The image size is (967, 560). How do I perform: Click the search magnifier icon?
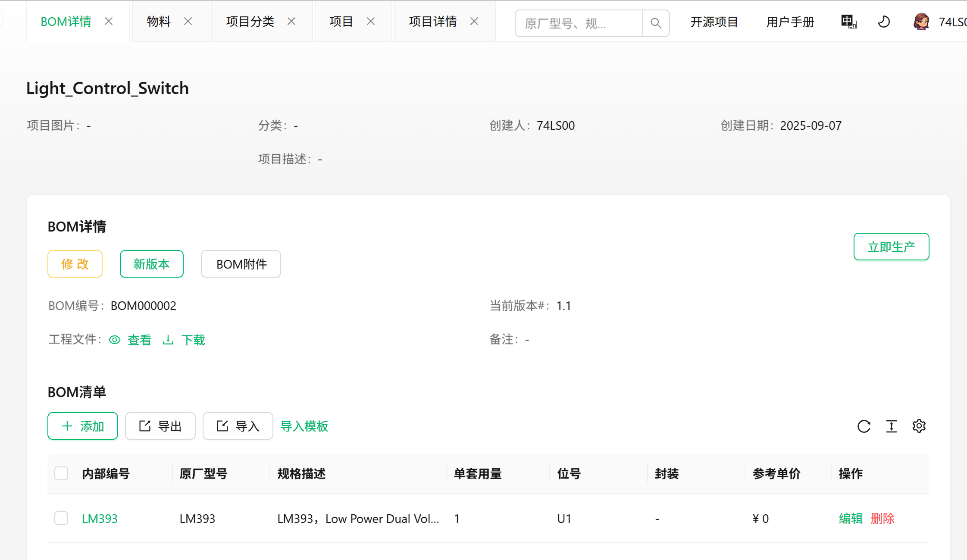point(656,23)
